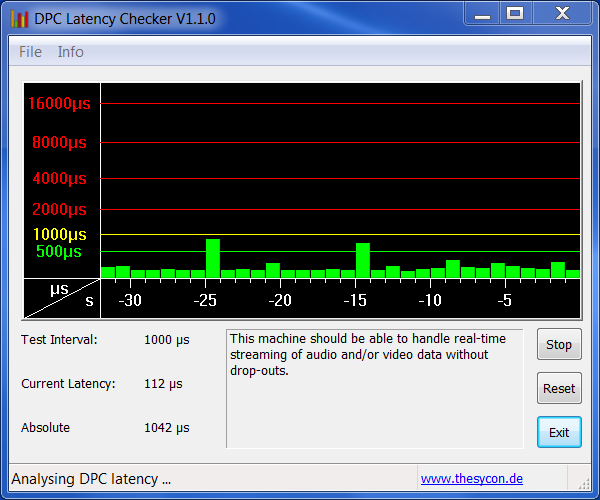Screen dimensions: 600x500
Task: Click the -5 time axis label
Action: pos(505,300)
